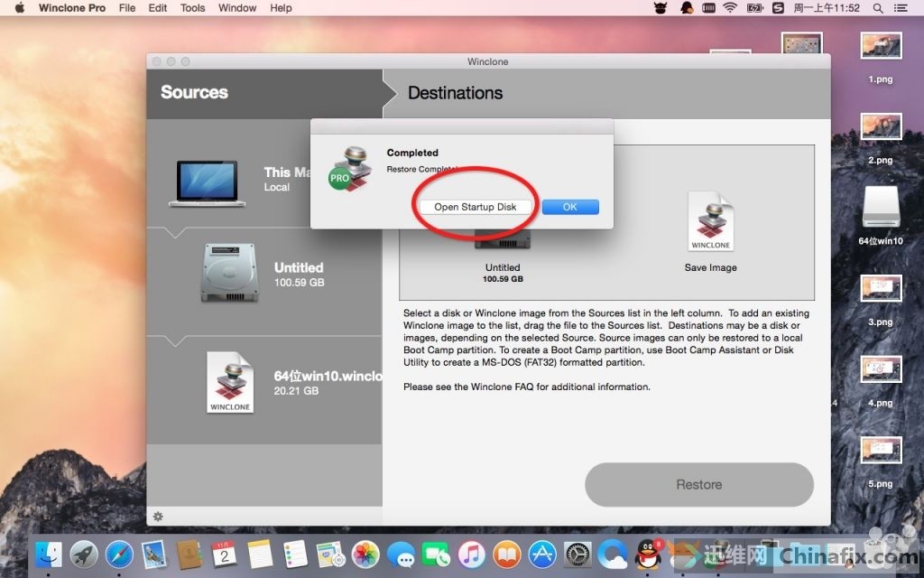Image resolution: width=924 pixels, height=578 pixels.
Task: Open iTunes from the Dock
Action: [471, 555]
